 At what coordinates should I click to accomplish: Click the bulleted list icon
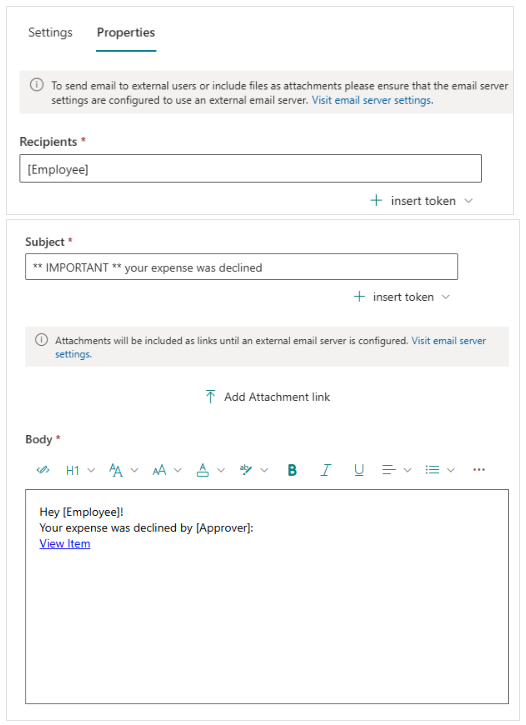(432, 470)
